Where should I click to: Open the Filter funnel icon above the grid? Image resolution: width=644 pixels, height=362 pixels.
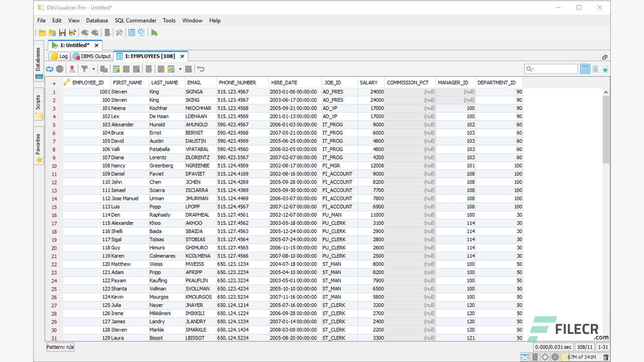point(85,69)
